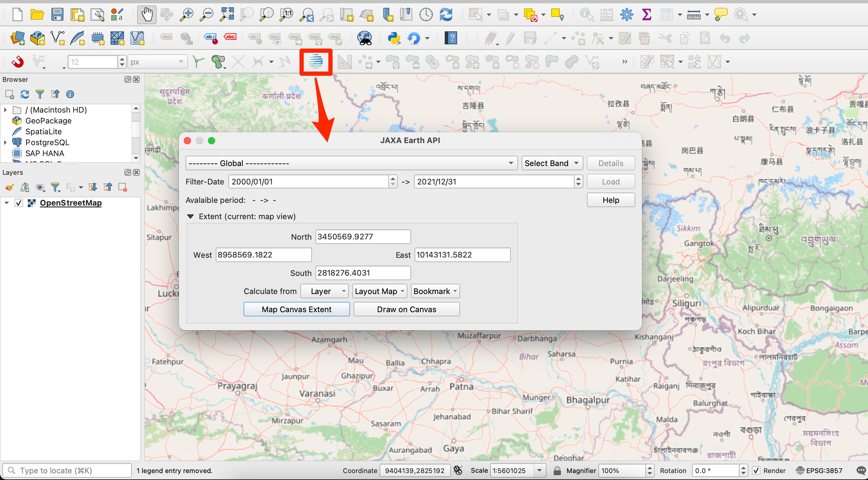Click the Help button in dialog
Screen dimensions: 868x480
click(x=610, y=200)
